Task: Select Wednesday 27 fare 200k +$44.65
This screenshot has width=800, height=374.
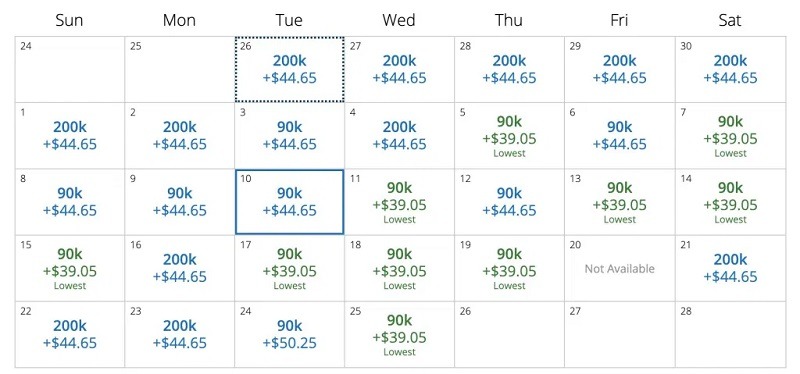Action: point(399,69)
